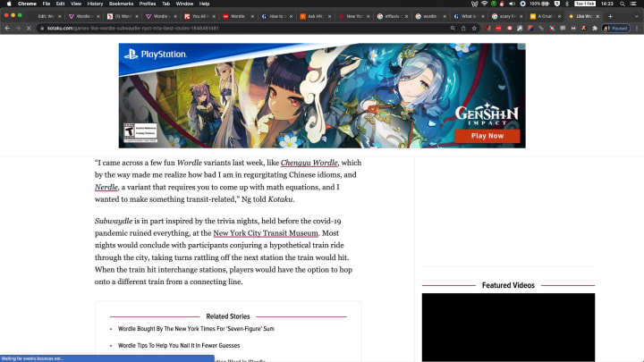
Task: Open the History menu
Action: (x=95, y=4)
